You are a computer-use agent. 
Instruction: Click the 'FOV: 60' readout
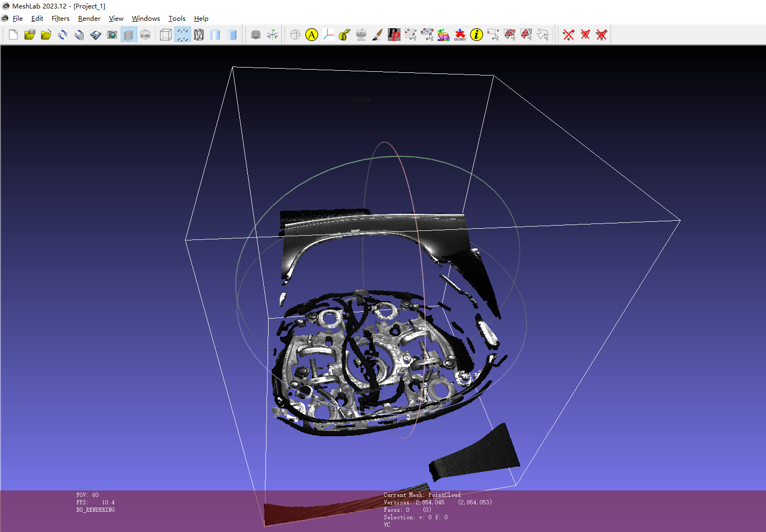87,495
